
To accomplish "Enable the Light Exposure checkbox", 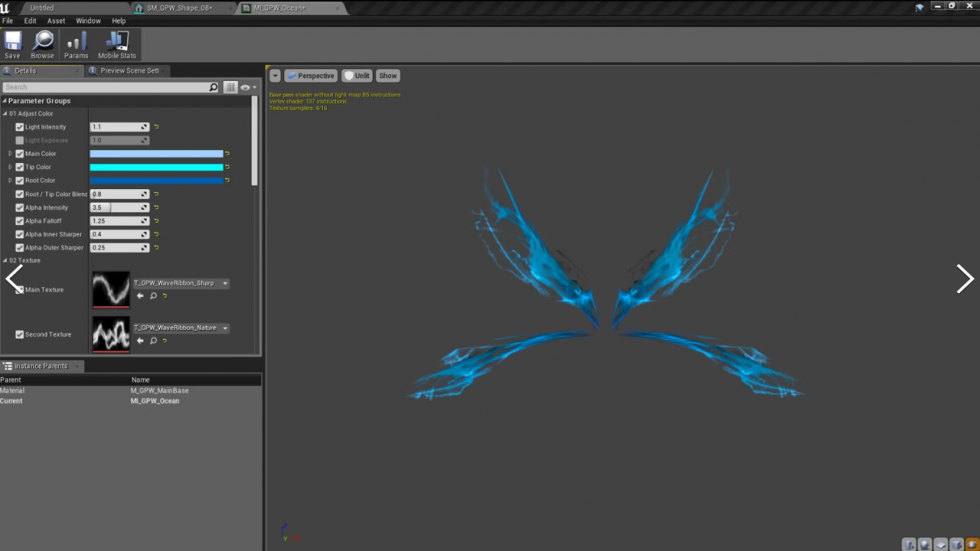I will pos(19,141).
